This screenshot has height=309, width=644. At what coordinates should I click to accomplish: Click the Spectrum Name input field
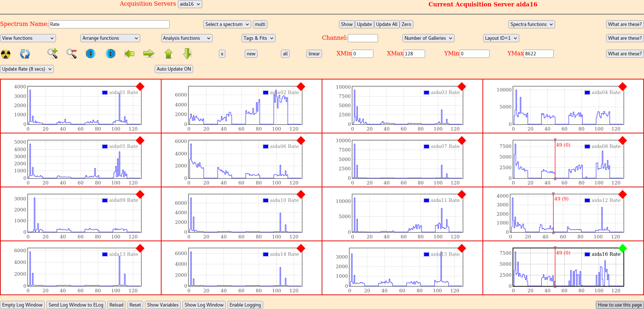[109, 24]
